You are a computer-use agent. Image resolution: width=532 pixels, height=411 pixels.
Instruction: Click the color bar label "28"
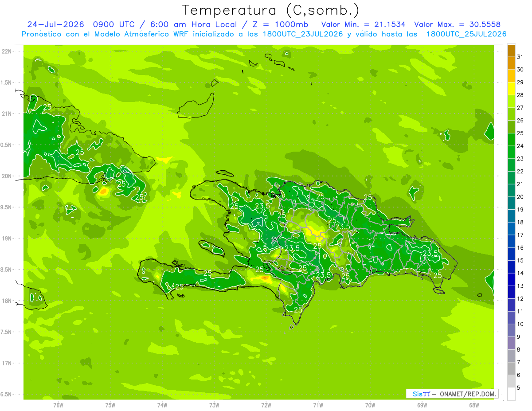click(520, 95)
